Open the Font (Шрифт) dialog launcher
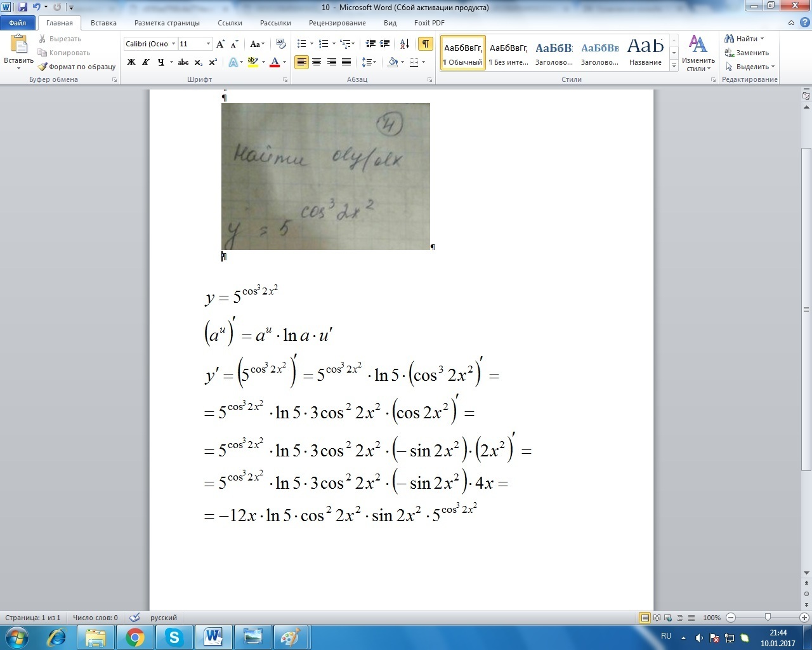 point(285,80)
